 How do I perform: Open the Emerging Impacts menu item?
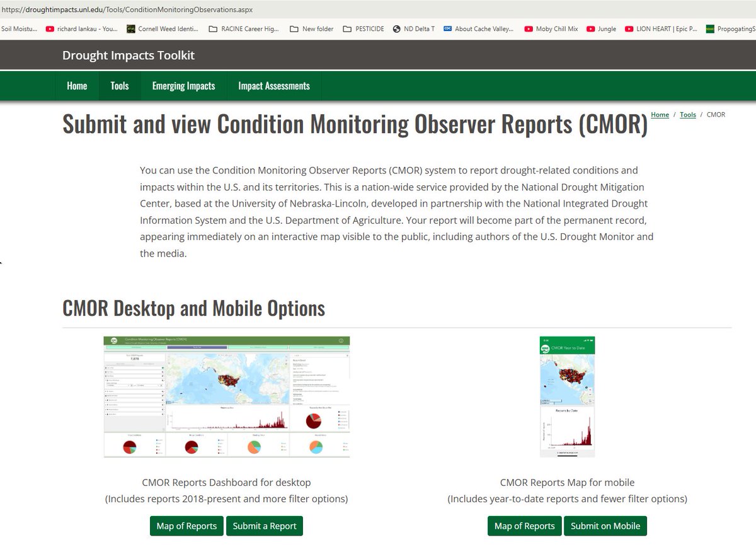click(183, 86)
